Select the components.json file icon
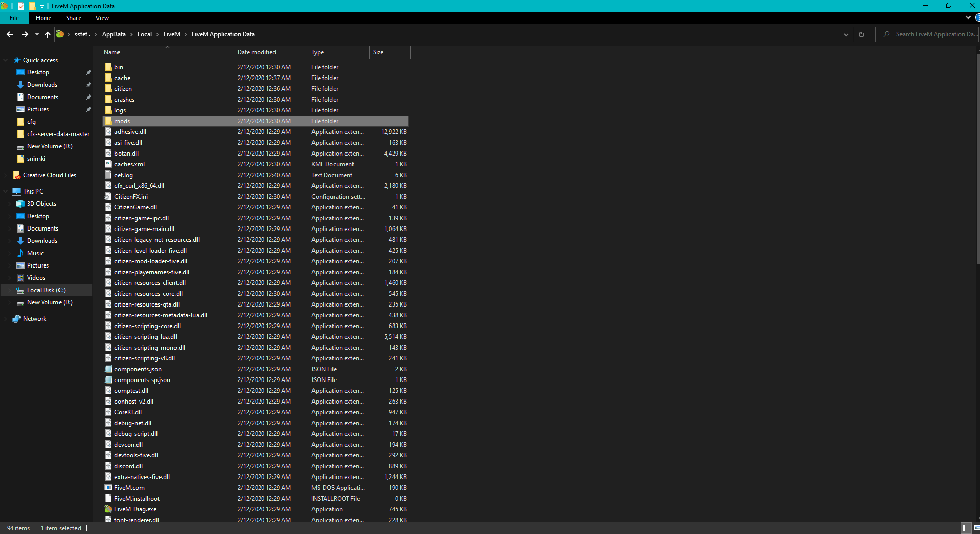The width and height of the screenshot is (980, 534). (x=108, y=369)
